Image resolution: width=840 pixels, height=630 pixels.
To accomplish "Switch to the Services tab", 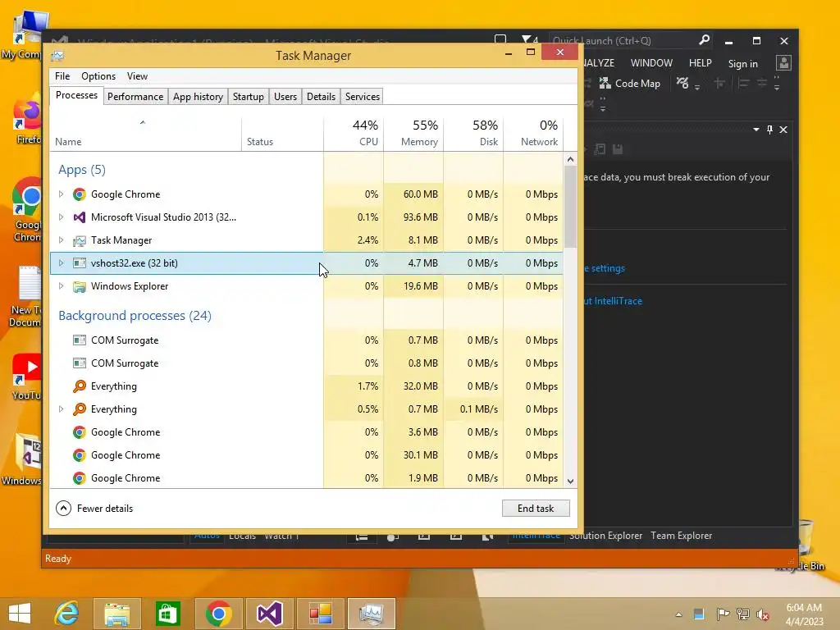I will (x=362, y=97).
